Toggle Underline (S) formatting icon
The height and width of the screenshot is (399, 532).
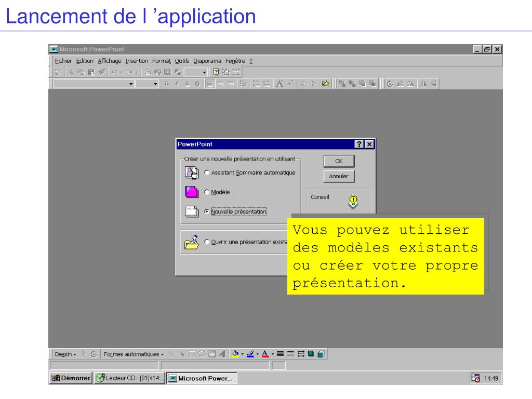tap(187, 84)
